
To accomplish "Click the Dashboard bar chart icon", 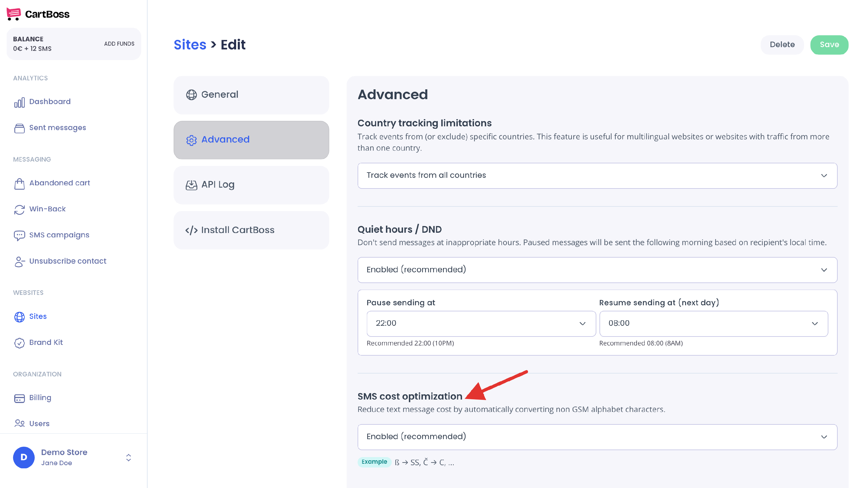I will [x=20, y=102].
